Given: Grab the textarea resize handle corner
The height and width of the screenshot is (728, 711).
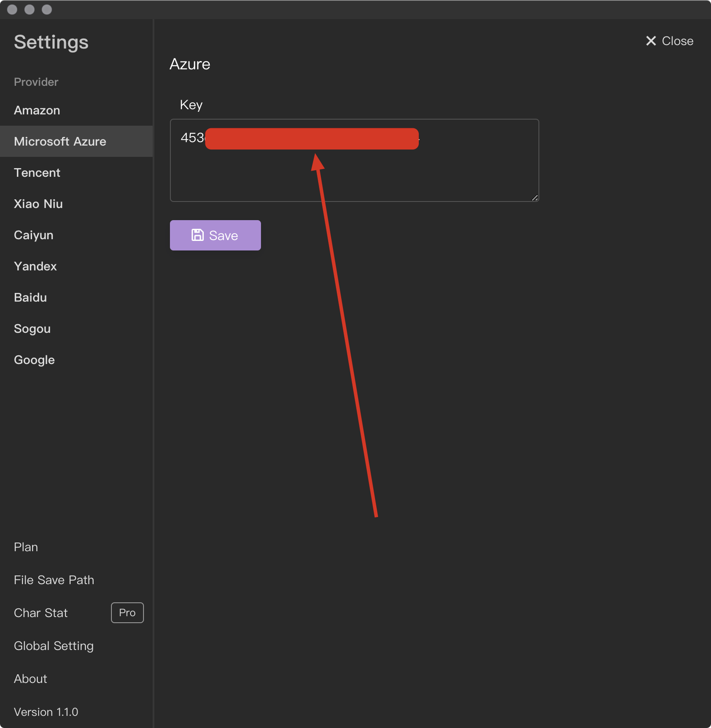Looking at the screenshot, I should click(535, 198).
